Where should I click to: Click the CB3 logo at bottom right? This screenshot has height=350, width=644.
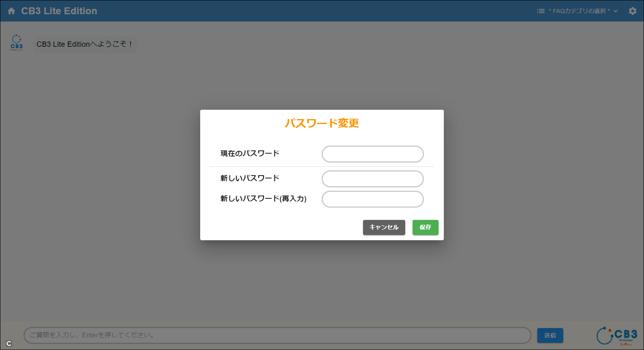click(616, 336)
